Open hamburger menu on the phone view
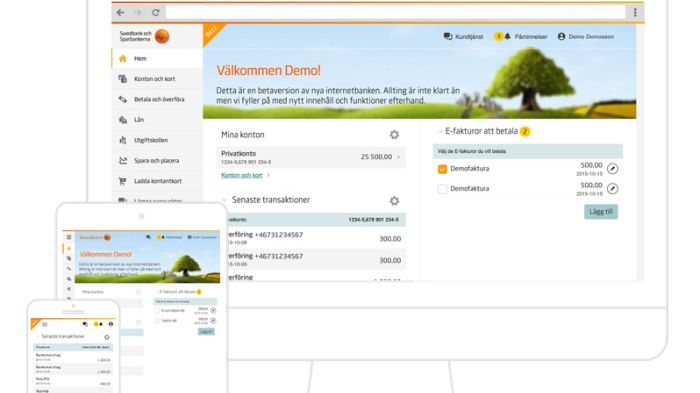This screenshot has height=393, width=700. (45, 324)
